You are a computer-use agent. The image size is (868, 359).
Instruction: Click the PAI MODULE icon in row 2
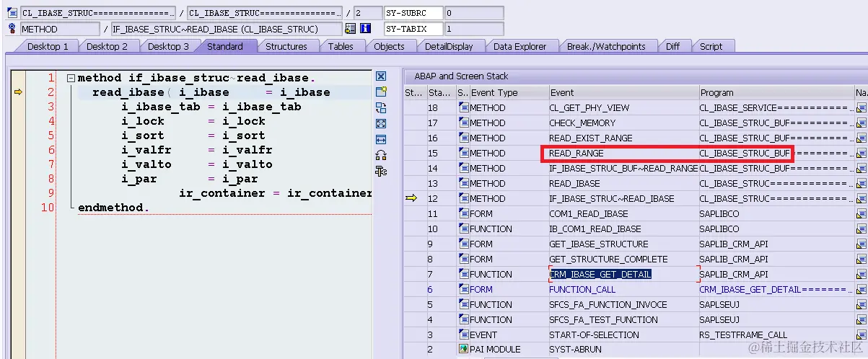(464, 350)
